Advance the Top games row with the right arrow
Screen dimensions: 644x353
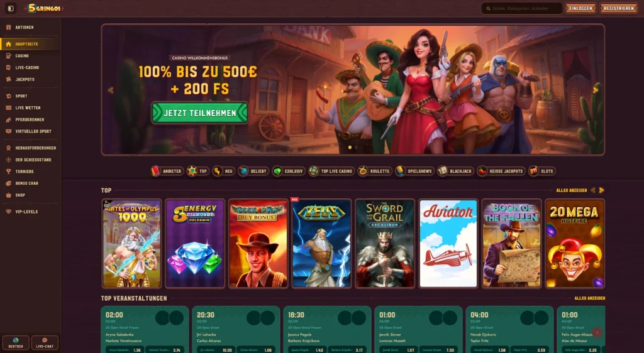[601, 190]
